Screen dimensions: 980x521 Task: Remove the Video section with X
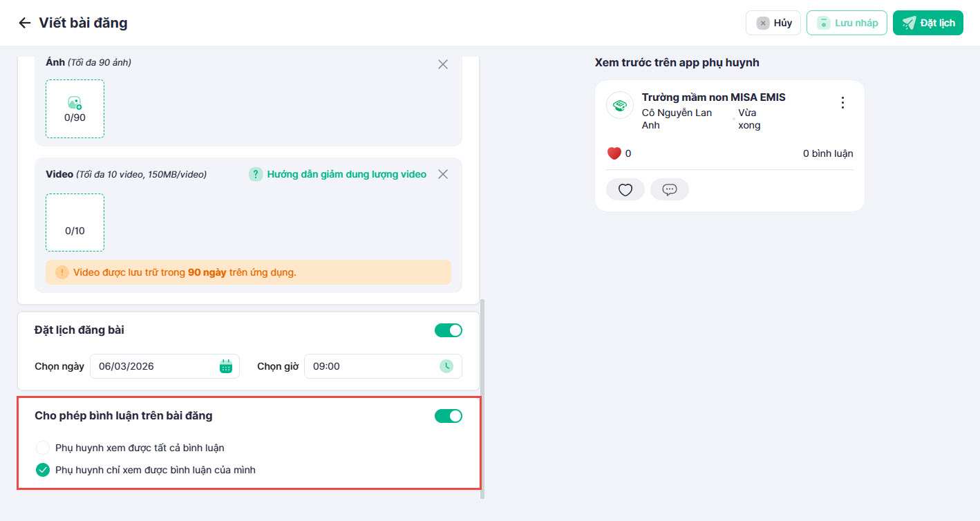click(x=443, y=174)
